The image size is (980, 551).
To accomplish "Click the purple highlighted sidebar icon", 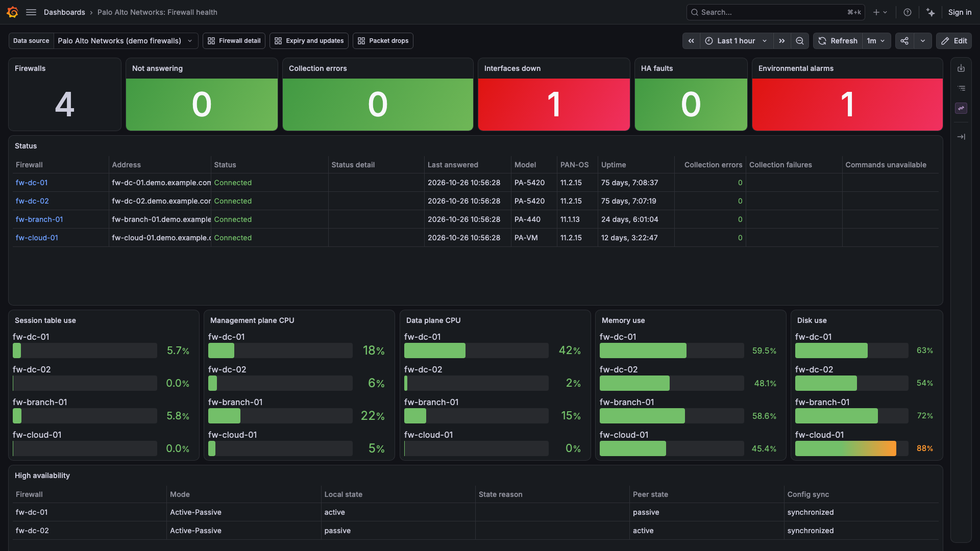I will (961, 108).
